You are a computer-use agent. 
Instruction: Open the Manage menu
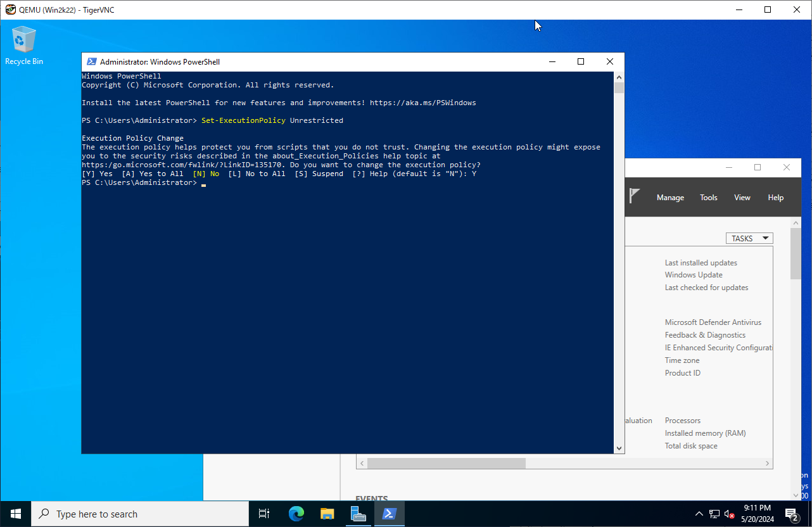670,198
